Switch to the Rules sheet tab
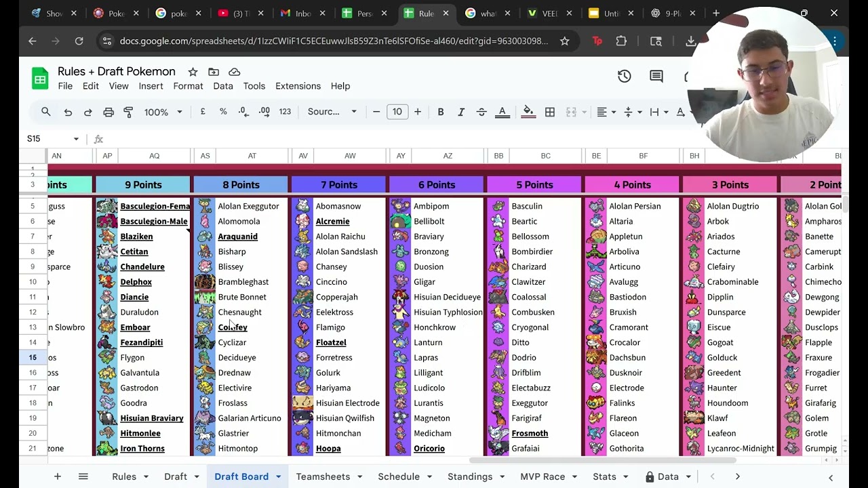The height and width of the screenshot is (488, 868). (124, 476)
